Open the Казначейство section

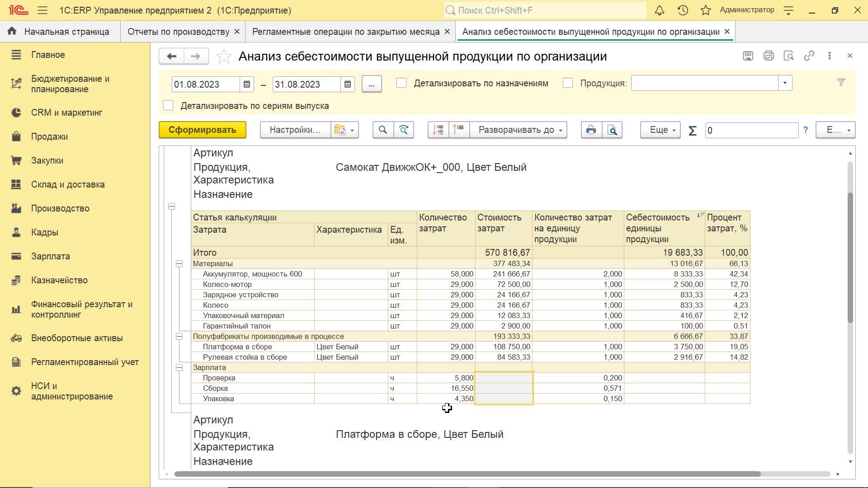(x=59, y=280)
